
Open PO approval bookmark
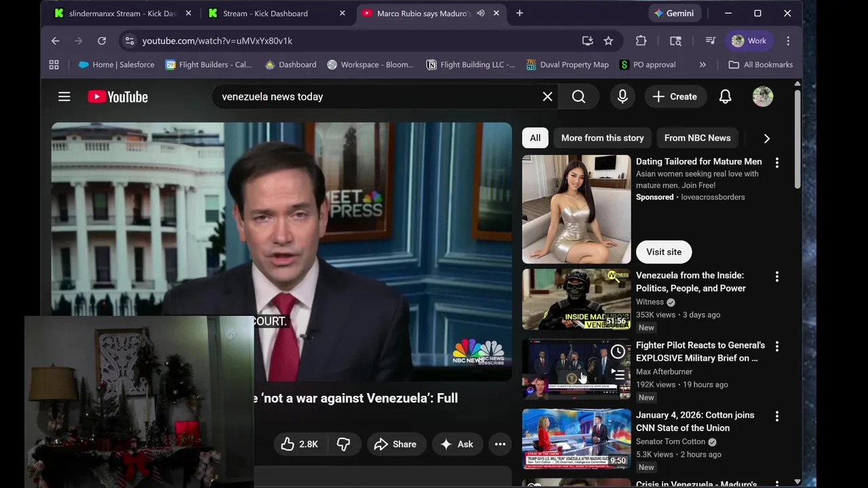coord(648,64)
